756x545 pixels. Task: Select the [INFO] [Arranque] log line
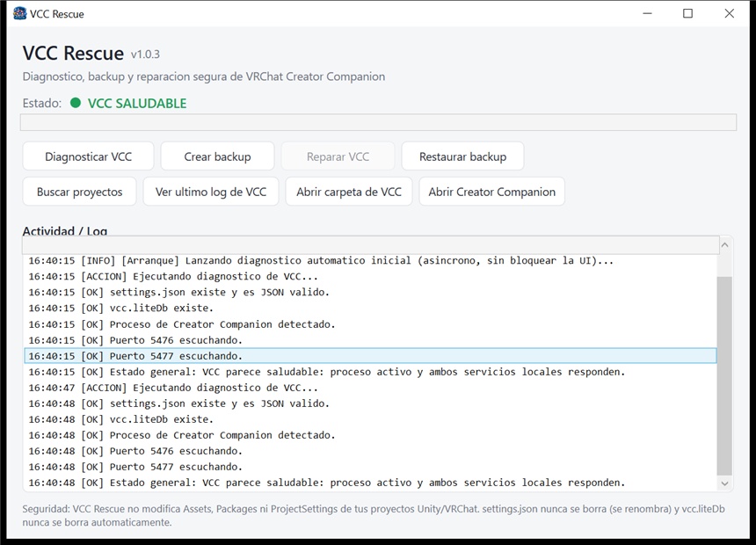point(370,260)
